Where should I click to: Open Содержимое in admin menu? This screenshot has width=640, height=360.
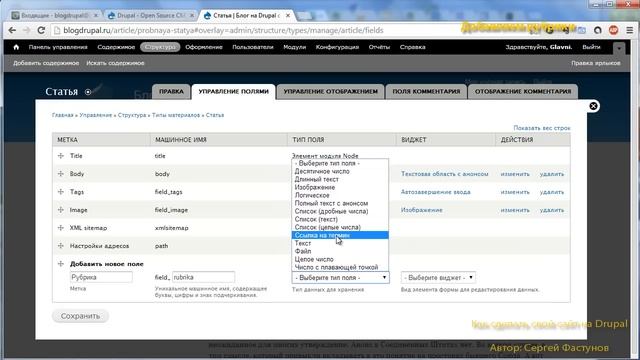tap(116, 47)
